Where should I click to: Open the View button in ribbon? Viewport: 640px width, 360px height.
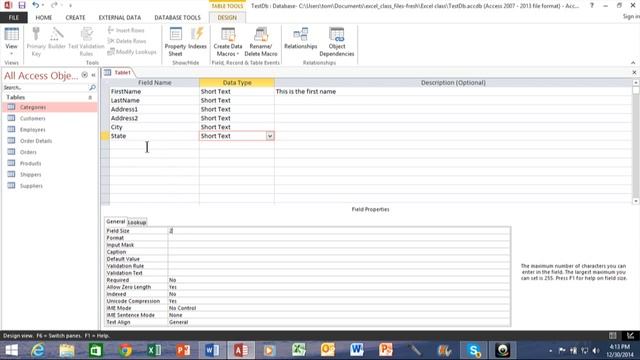coord(11,41)
